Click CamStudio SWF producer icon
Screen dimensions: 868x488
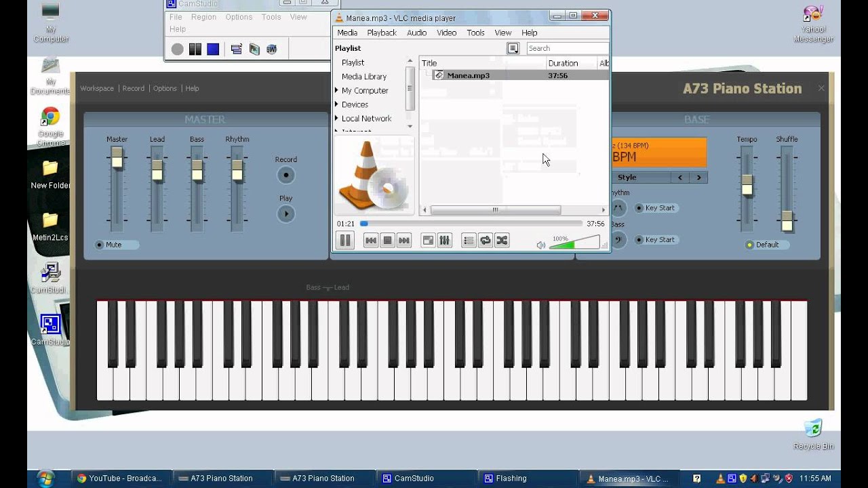[271, 49]
